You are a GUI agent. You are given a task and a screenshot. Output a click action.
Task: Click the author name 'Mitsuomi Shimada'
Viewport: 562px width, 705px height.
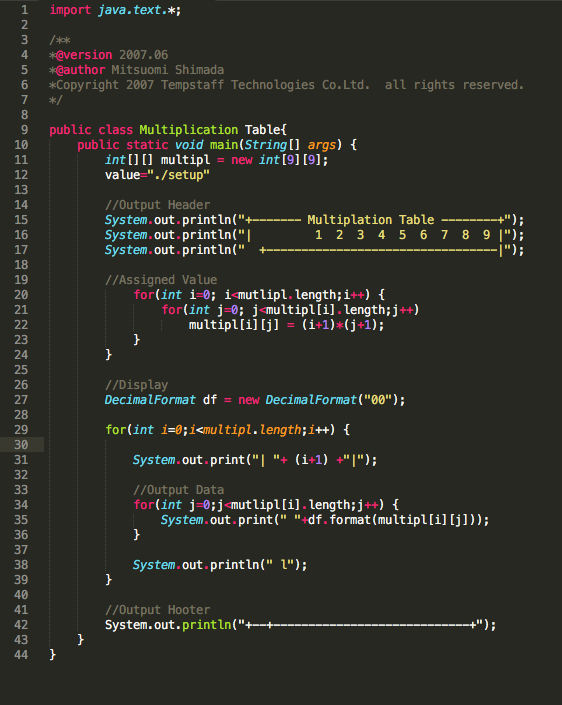tap(168, 70)
